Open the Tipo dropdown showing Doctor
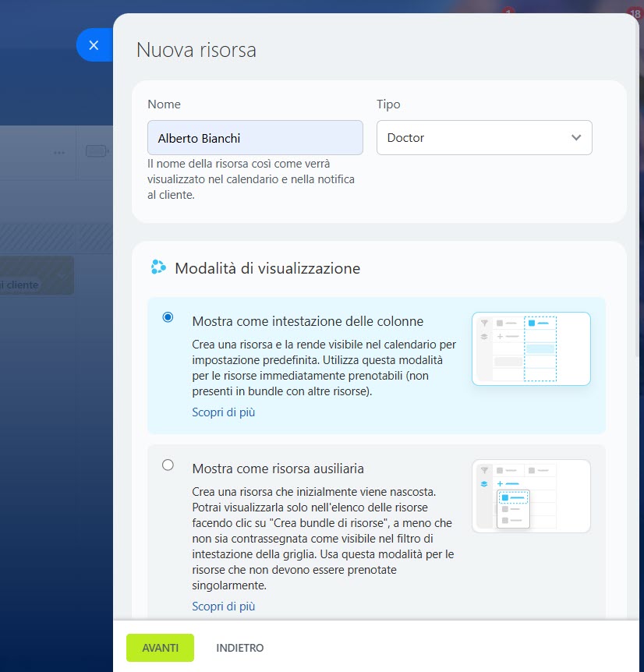The image size is (644, 672). 483,138
